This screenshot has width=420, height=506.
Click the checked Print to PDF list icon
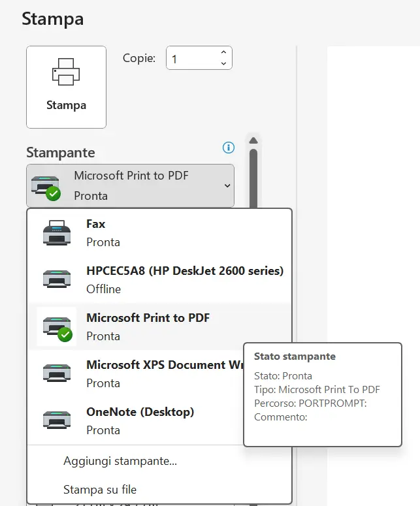pyautogui.click(x=57, y=327)
